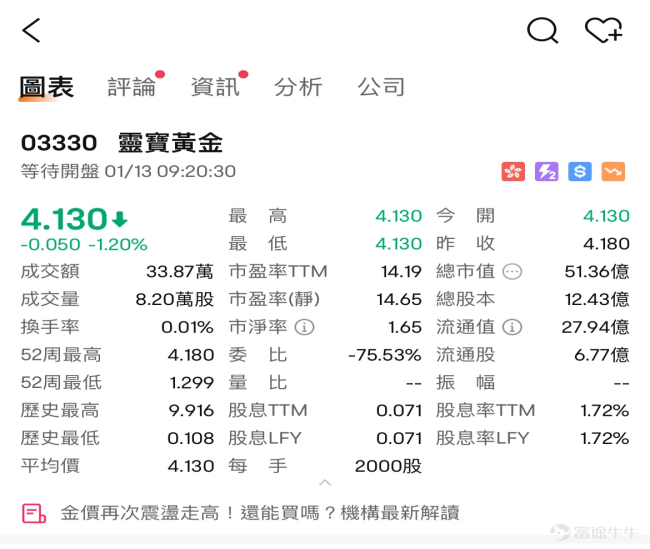
Task: Open info icon next to 流通值
Action: [512, 327]
